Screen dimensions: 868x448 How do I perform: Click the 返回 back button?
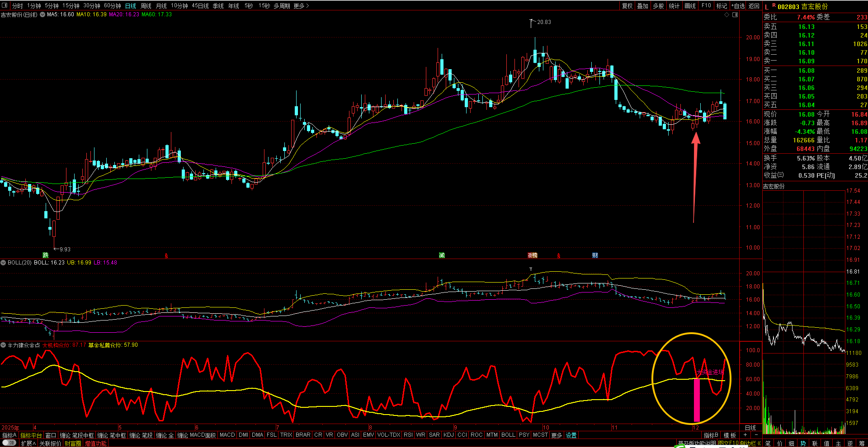pos(754,6)
